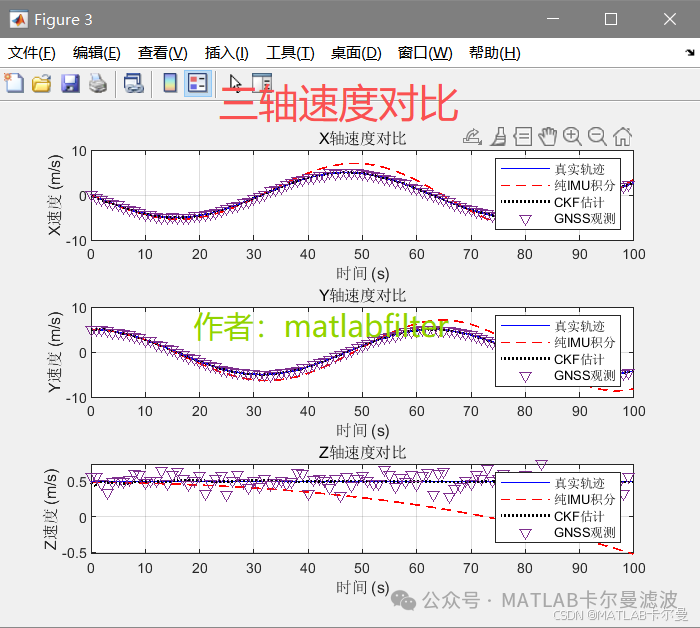The image size is (700, 628).
Task: Select the X轴速度对比 subplot title
Action: pyautogui.click(x=362, y=138)
